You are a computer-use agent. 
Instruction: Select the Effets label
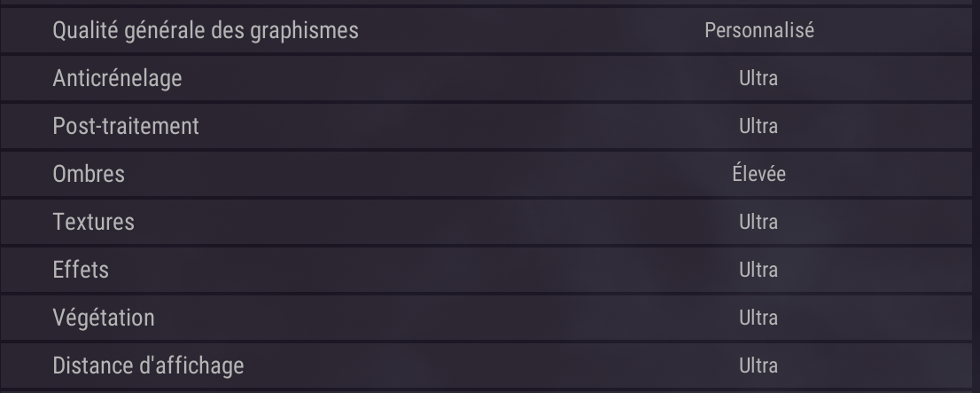coord(81,270)
